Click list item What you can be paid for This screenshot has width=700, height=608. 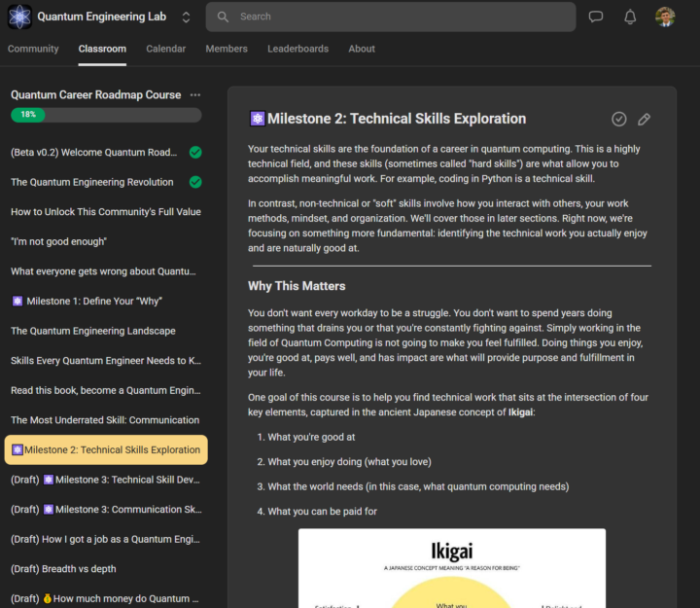click(x=323, y=511)
